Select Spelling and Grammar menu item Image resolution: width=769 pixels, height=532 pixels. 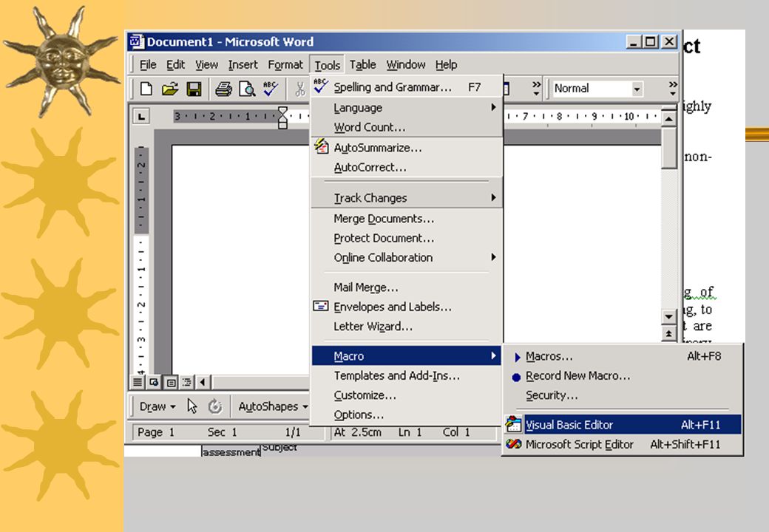407,87
